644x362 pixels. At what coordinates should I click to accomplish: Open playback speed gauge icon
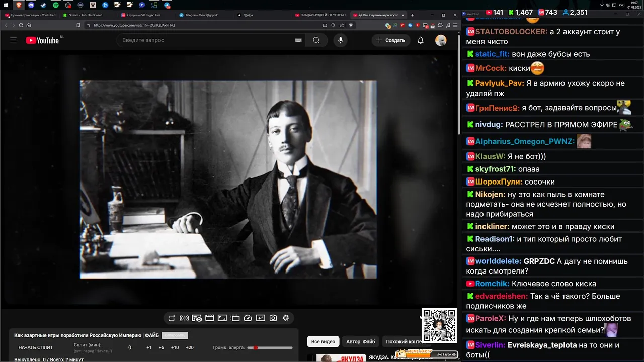[248, 318]
